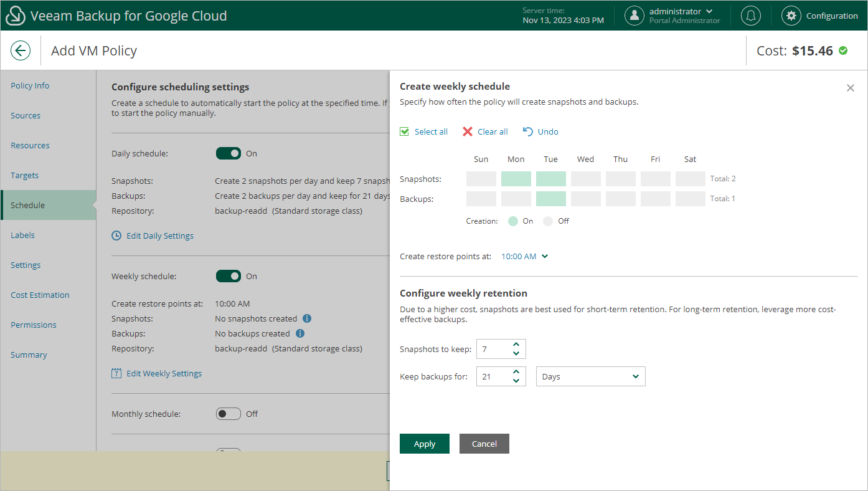Toggle the Wednesday Snapshots cell
This screenshot has height=491, width=868.
[585, 179]
